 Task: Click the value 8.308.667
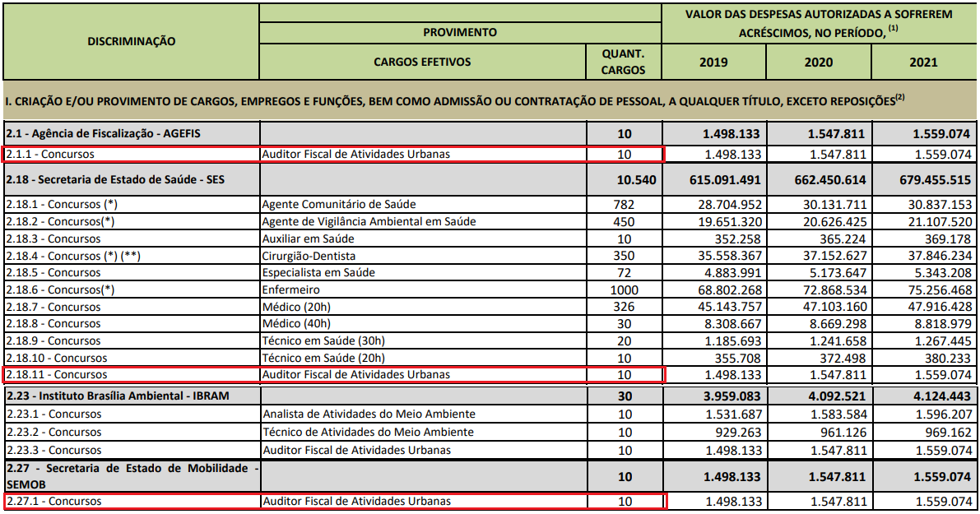733,324
